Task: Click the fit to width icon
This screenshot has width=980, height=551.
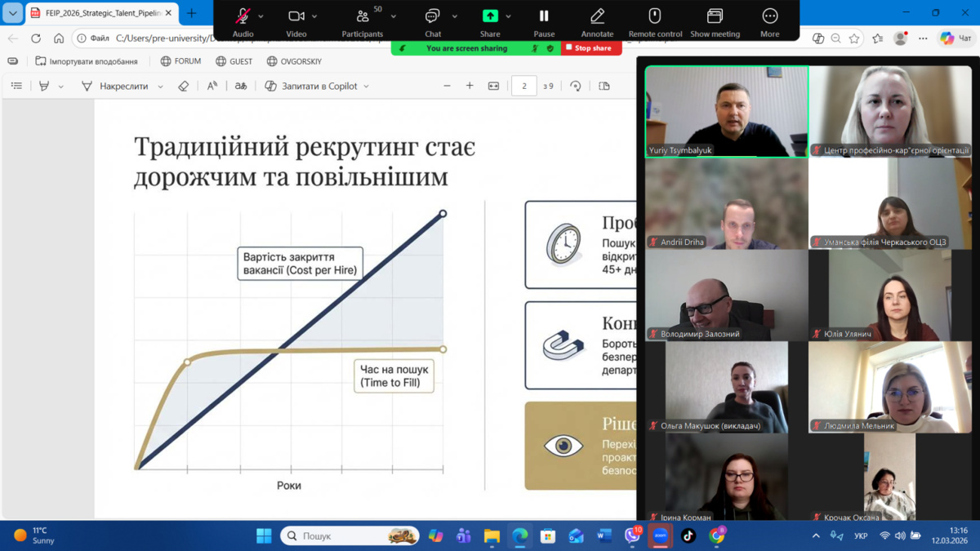Action: click(x=493, y=86)
